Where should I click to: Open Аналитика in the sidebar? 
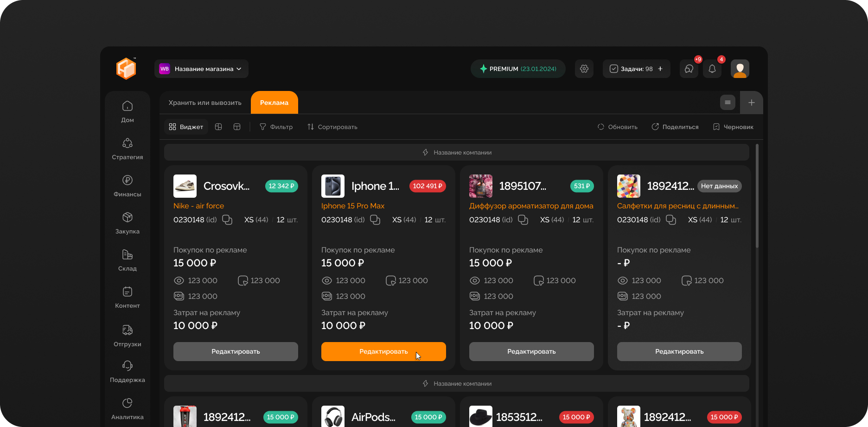point(128,408)
